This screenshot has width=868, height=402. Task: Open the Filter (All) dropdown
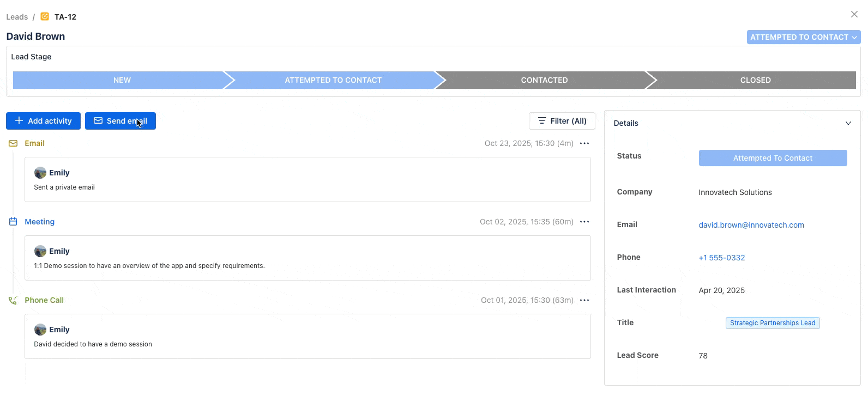[562, 121]
